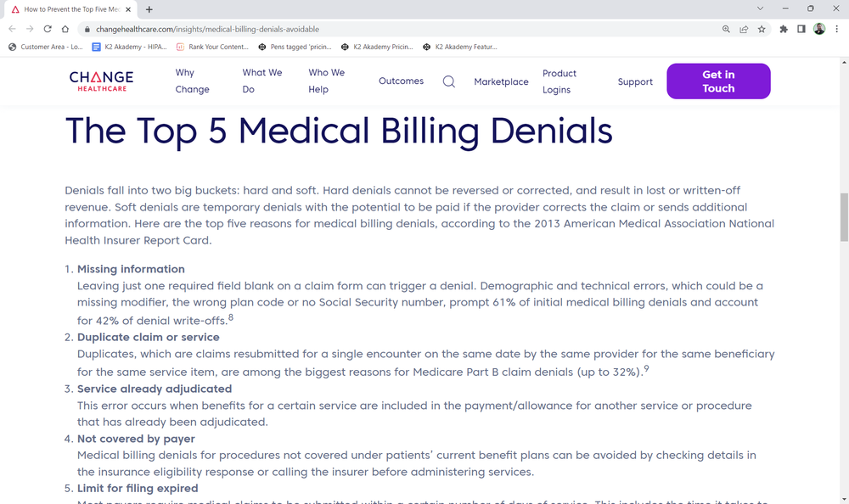Click the Change Healthcare logo
This screenshot has width=849, height=504.
point(101,81)
